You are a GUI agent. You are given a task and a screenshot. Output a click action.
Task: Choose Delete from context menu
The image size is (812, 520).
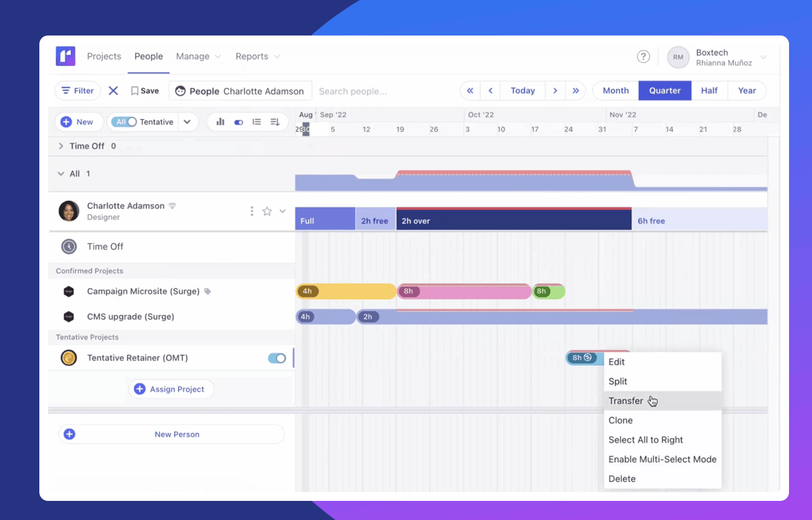coord(663,478)
